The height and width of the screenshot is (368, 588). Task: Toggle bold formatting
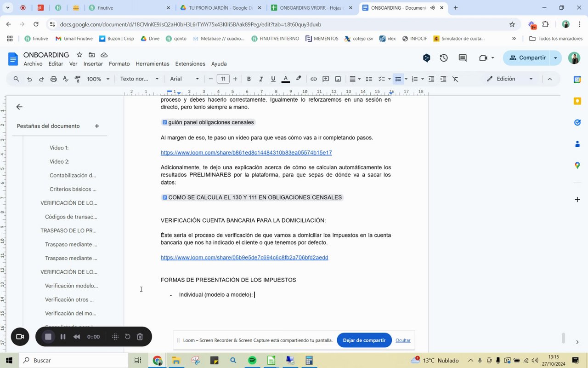(249, 79)
